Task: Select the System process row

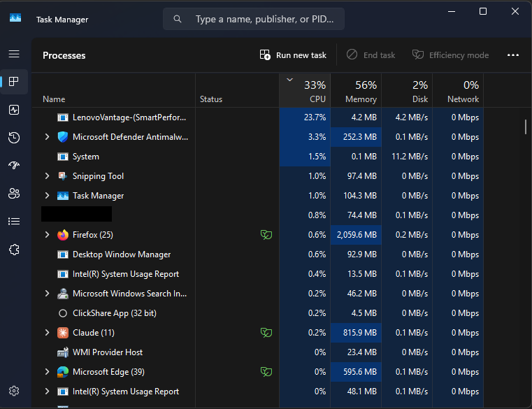Action: click(258, 157)
